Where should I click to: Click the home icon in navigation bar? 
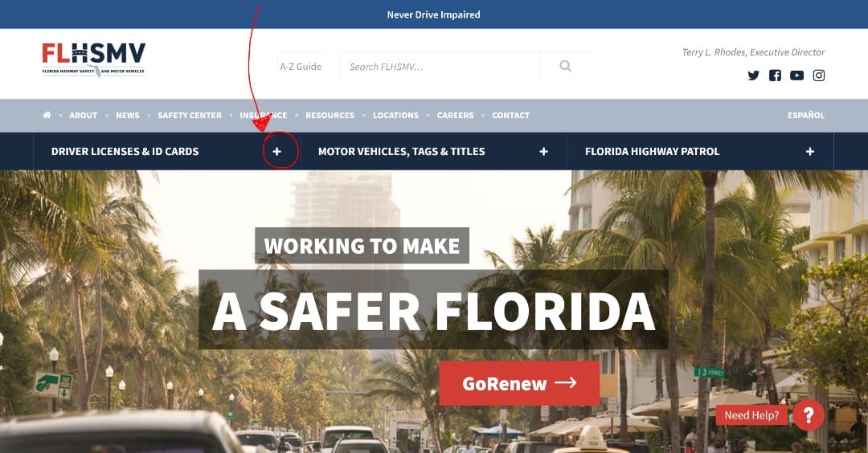coord(47,115)
